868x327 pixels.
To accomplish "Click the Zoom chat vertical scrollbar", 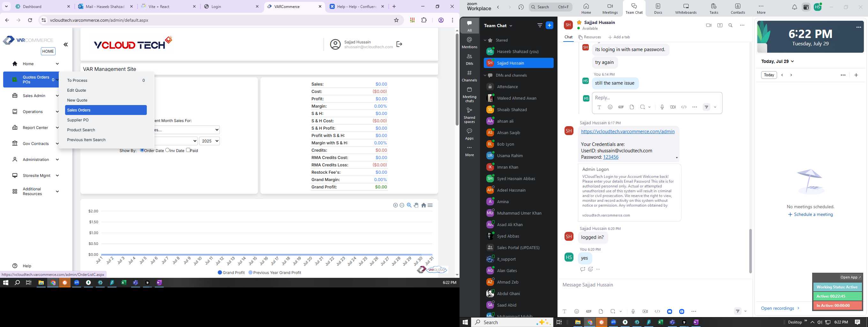I will pos(750,251).
